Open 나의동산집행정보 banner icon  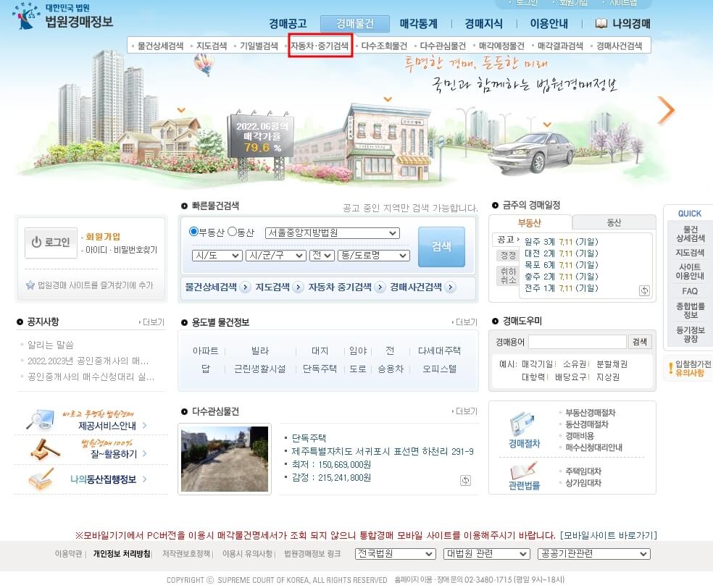click(41, 479)
